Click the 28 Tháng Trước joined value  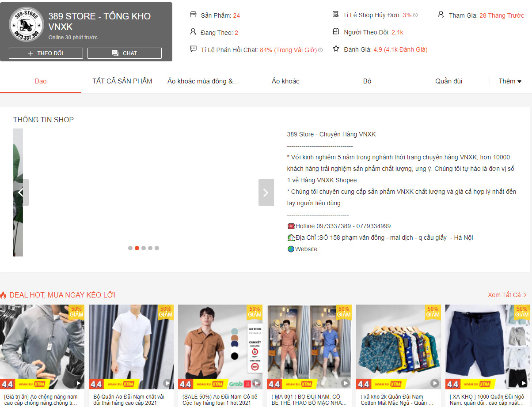[502, 15]
